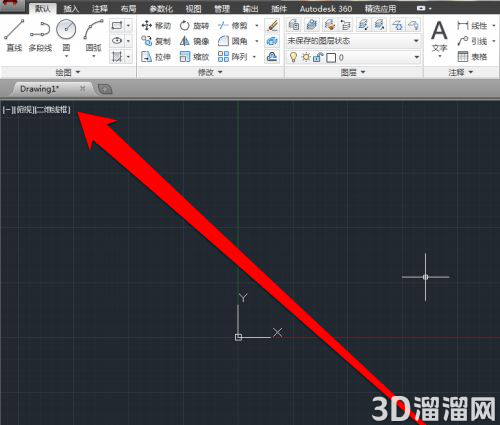
Task: Expand the Trim (修剪) dropdown arrow
Action: coord(257,26)
